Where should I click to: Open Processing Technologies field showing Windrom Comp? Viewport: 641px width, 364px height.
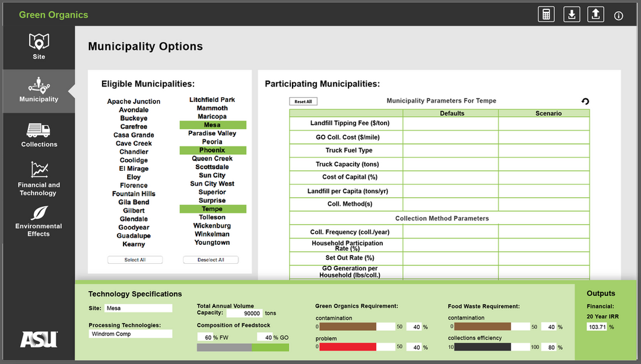pyautogui.click(x=131, y=334)
